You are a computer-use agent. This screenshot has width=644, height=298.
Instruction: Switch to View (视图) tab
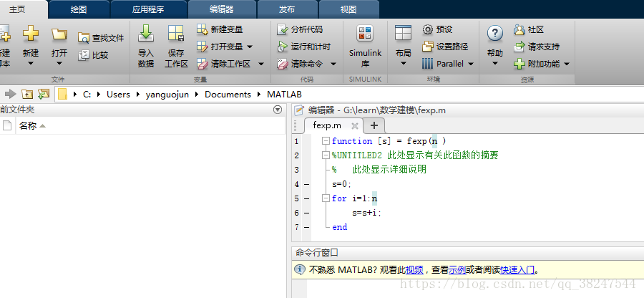(348, 9)
